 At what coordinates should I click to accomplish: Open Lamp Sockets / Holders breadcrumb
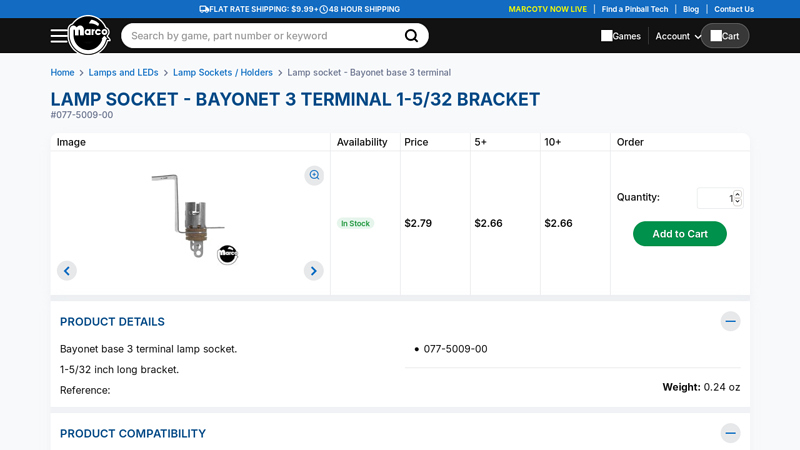pyautogui.click(x=223, y=72)
